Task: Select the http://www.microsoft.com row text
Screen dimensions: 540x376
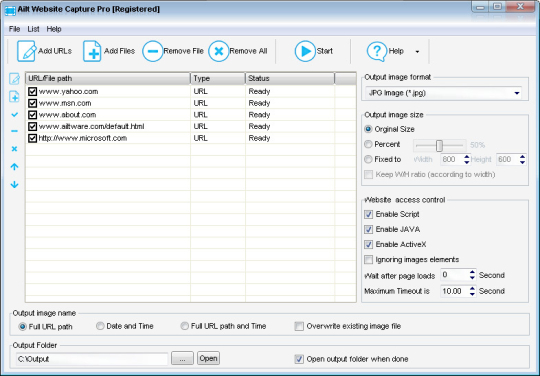Action: pos(83,138)
